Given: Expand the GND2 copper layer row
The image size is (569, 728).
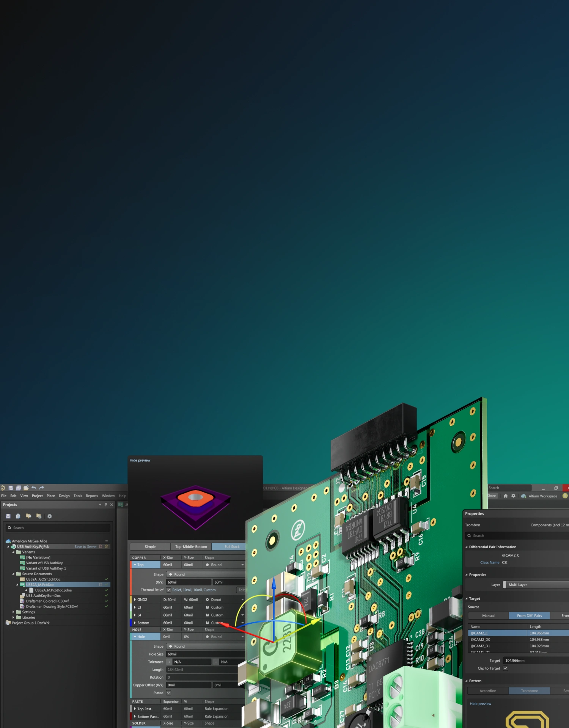Looking at the screenshot, I should coord(135,600).
